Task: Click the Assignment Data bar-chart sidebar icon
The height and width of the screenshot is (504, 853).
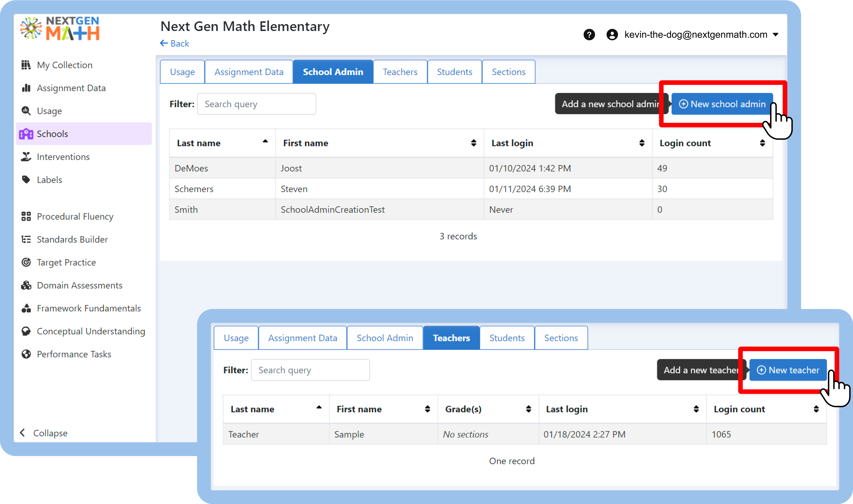Action: [26, 88]
